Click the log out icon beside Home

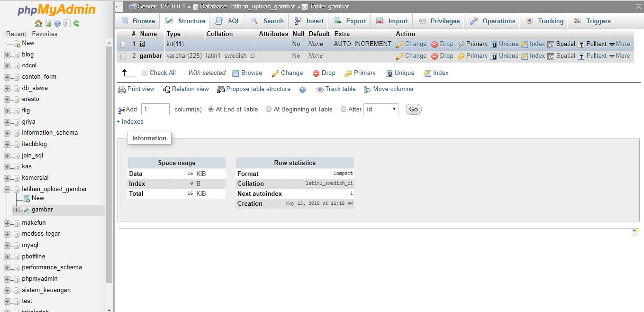pyautogui.click(x=48, y=23)
